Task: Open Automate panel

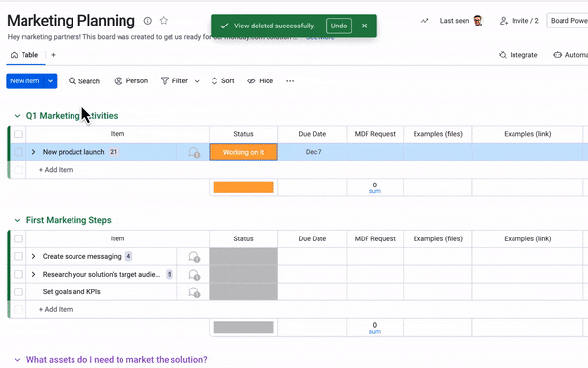Action: [x=570, y=55]
